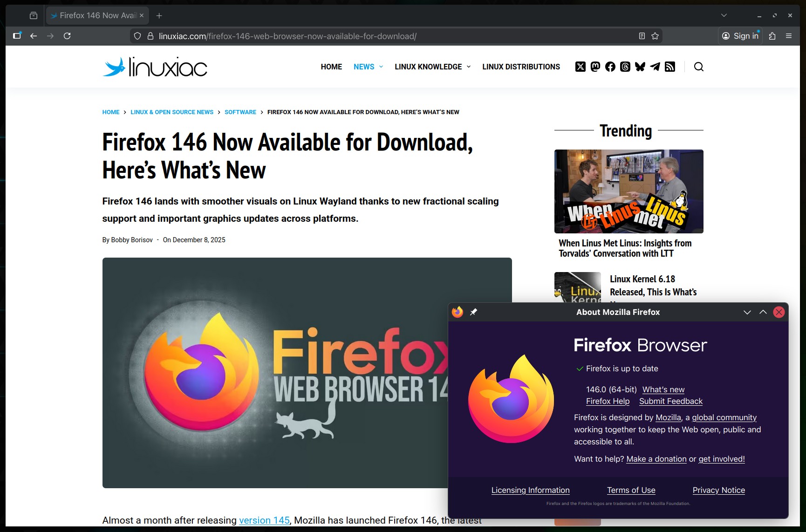Open the Firefox extensions puzzle icon
806x532 pixels.
(x=772, y=36)
